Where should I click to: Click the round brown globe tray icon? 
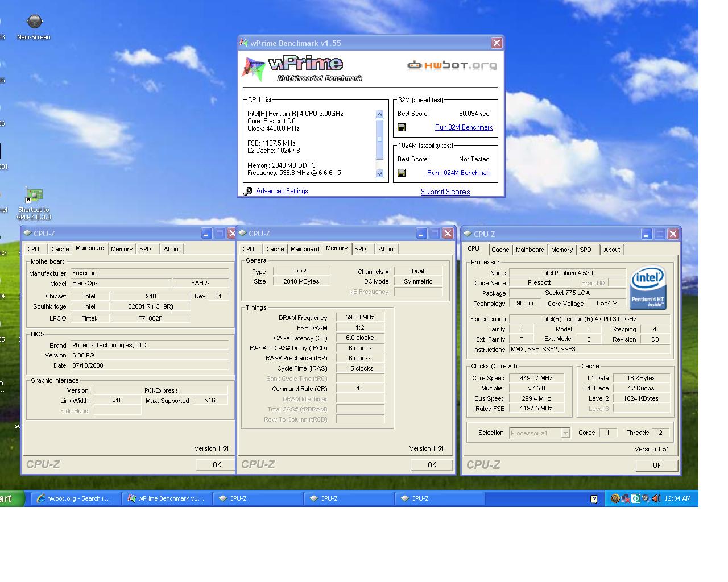click(x=615, y=498)
